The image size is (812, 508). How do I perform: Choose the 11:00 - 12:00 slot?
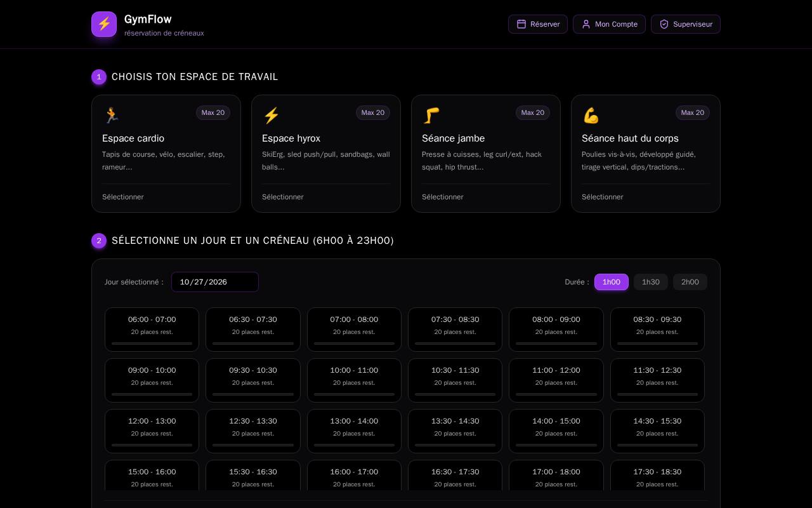click(556, 380)
